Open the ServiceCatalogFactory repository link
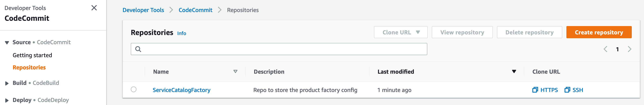This screenshot has height=105, width=644. (181, 90)
